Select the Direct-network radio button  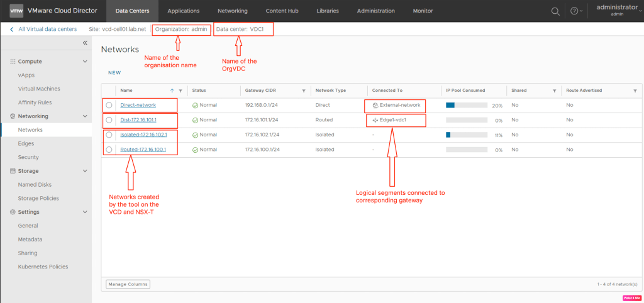[109, 105]
